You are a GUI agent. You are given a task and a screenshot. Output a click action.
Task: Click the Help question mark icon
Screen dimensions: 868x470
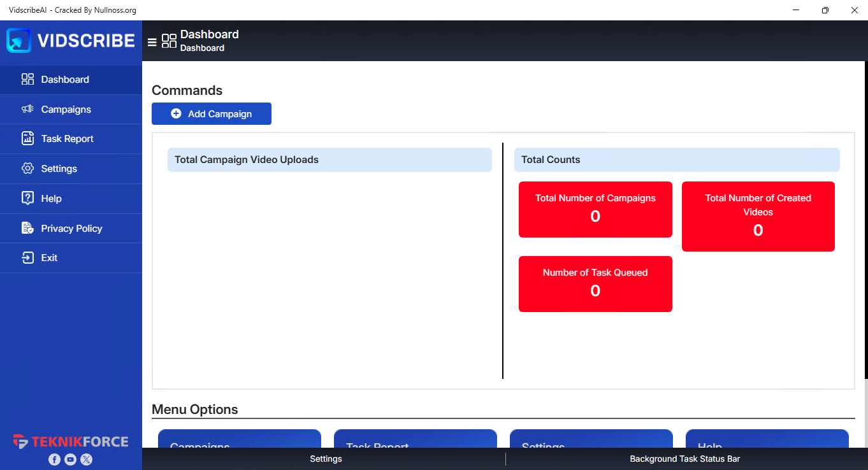(27, 198)
